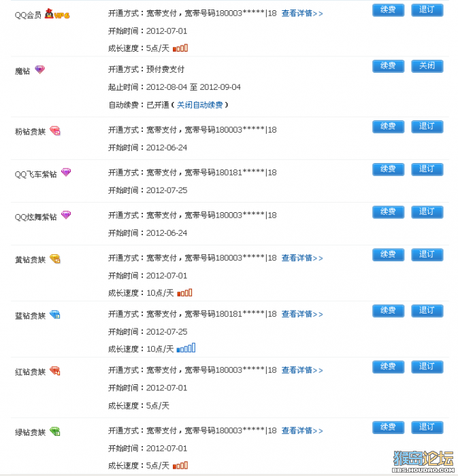Click 粉钻贵族 start date 2012-06-24
The width and height of the screenshot is (458, 476).
coord(167,148)
